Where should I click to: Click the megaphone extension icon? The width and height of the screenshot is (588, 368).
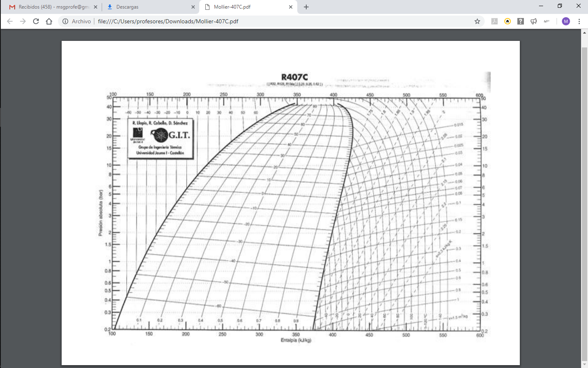pyautogui.click(x=534, y=21)
